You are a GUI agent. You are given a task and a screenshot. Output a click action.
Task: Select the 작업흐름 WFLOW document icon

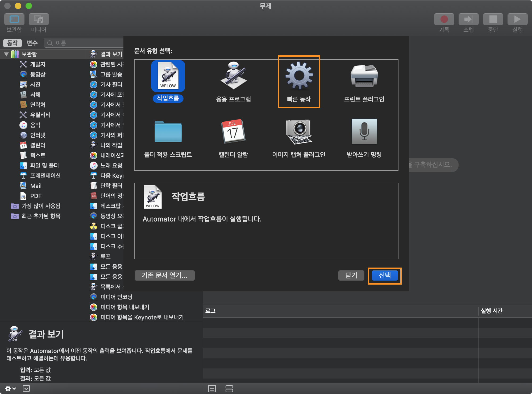click(168, 76)
